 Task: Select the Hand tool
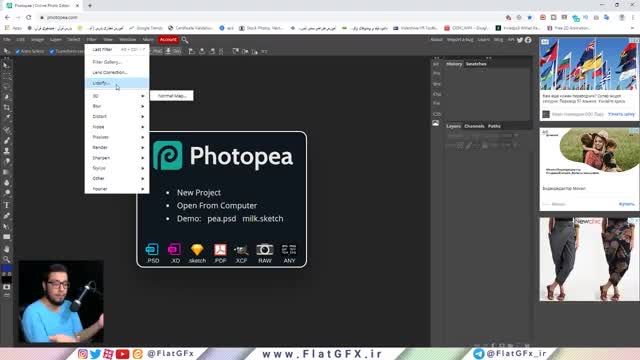(x=7, y=248)
